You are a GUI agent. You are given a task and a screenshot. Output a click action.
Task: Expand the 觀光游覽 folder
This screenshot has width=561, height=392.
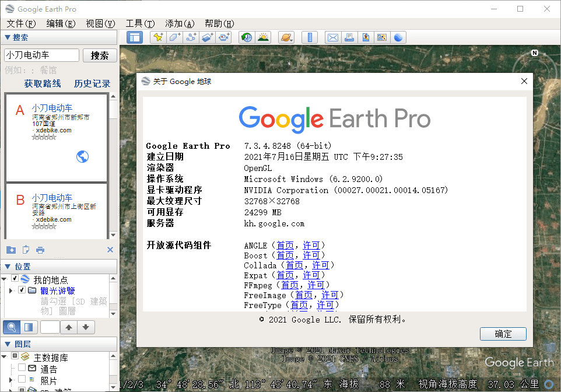click(10, 290)
